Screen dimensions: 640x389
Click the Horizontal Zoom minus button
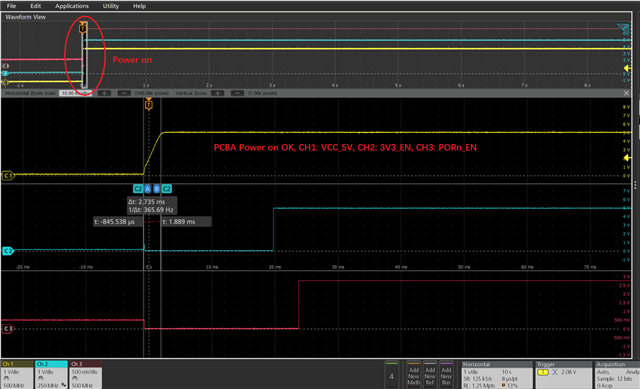(x=124, y=93)
